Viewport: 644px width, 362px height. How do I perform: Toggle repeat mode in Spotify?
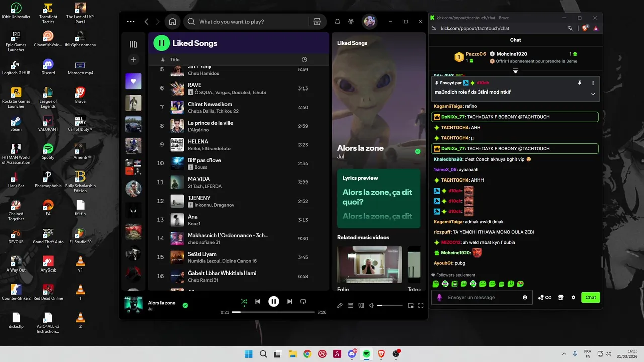tap(303, 301)
